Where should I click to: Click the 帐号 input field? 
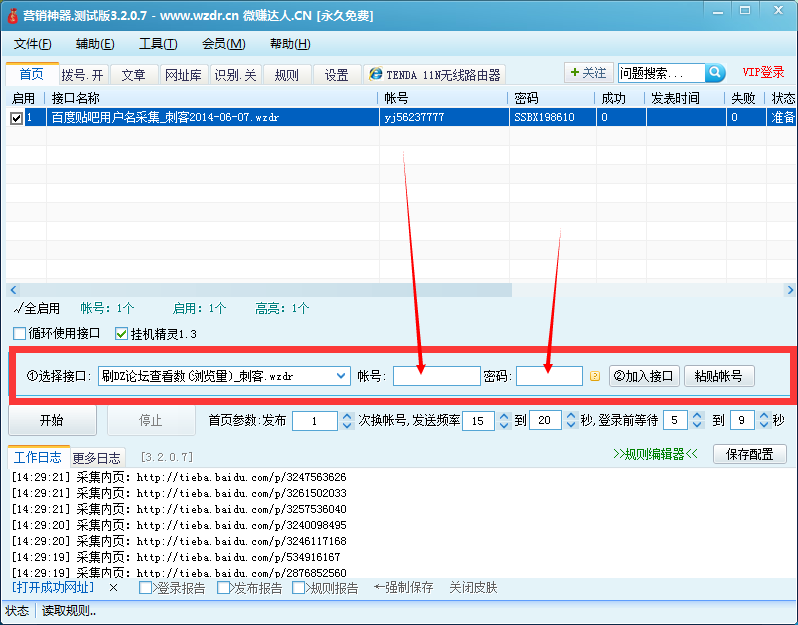click(437, 376)
